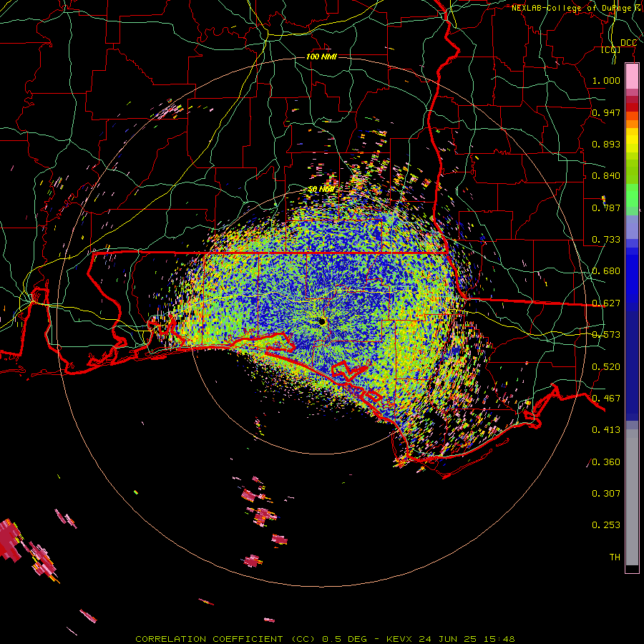Click the 0.680 legend value
Viewport: 644px width, 644px height.
tap(606, 271)
